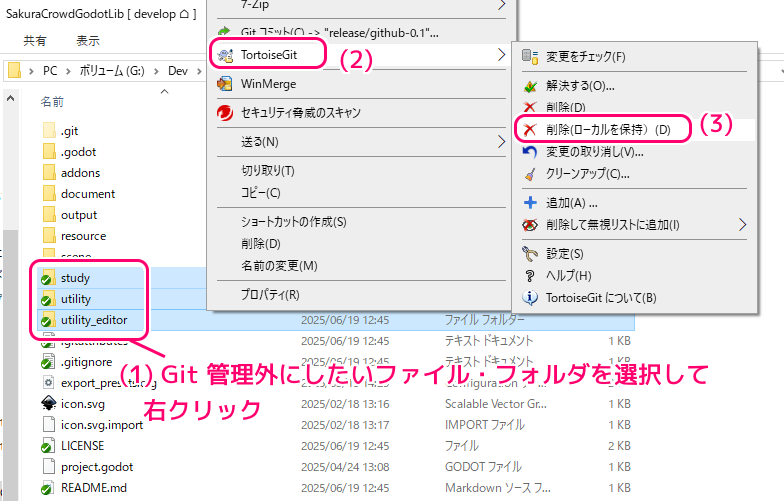784x501 pixels.
Task: Expand the 送る(N) submenu arrow
Action: [500, 142]
